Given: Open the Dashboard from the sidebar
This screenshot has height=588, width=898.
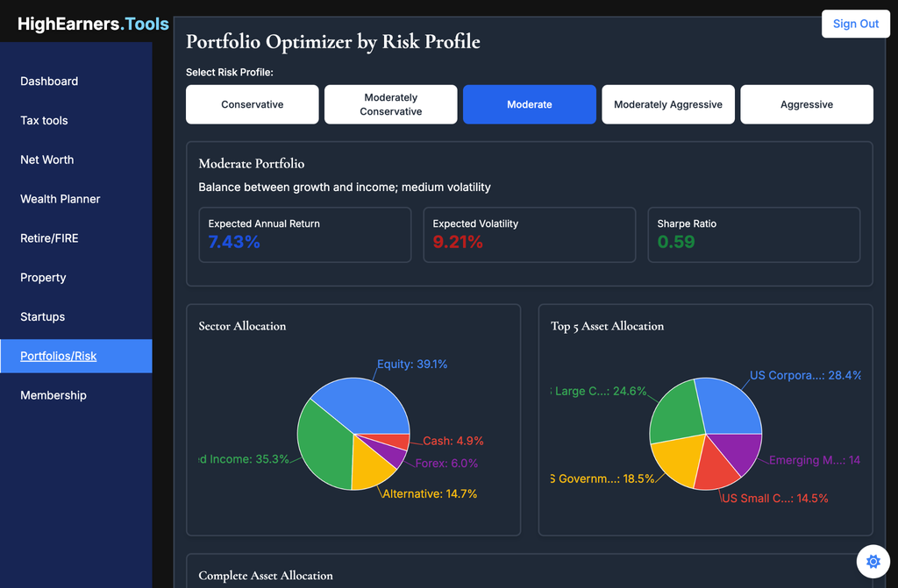Looking at the screenshot, I should (49, 81).
